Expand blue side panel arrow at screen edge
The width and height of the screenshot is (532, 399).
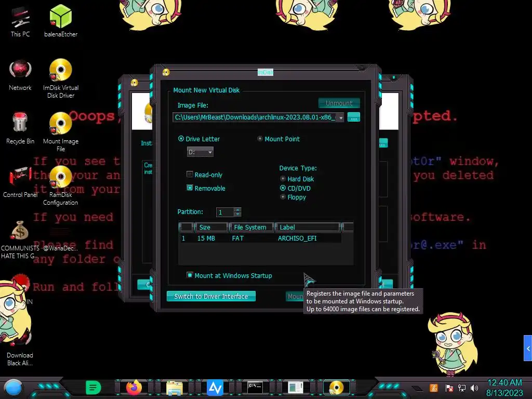528,348
